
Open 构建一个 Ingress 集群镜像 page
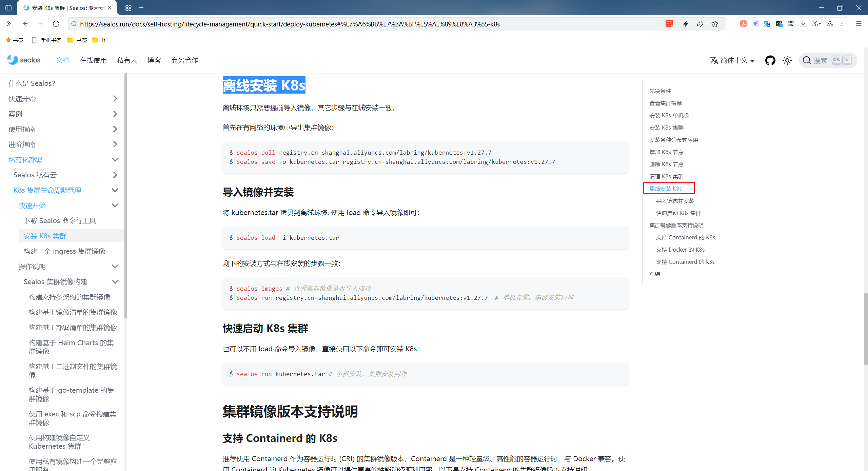(x=64, y=251)
